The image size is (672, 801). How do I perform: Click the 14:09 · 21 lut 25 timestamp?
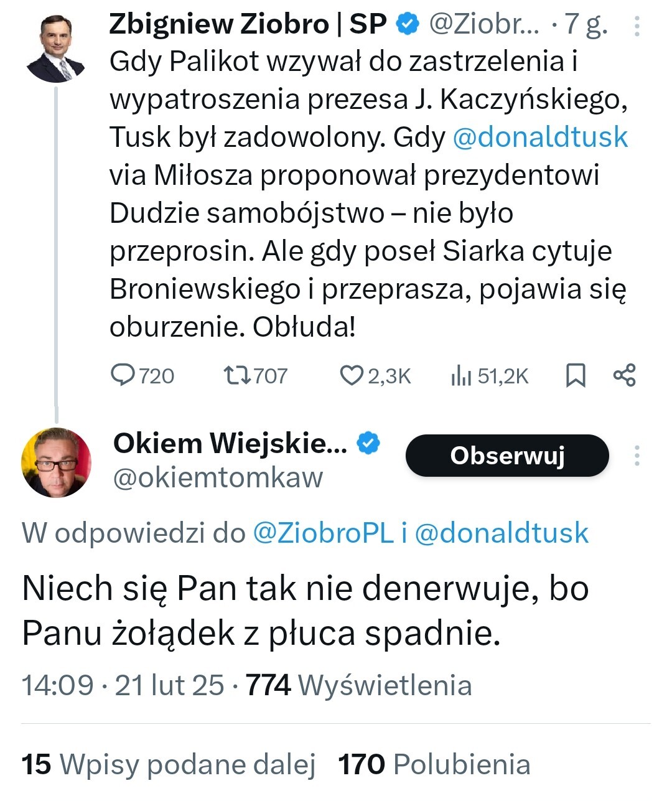(x=123, y=685)
